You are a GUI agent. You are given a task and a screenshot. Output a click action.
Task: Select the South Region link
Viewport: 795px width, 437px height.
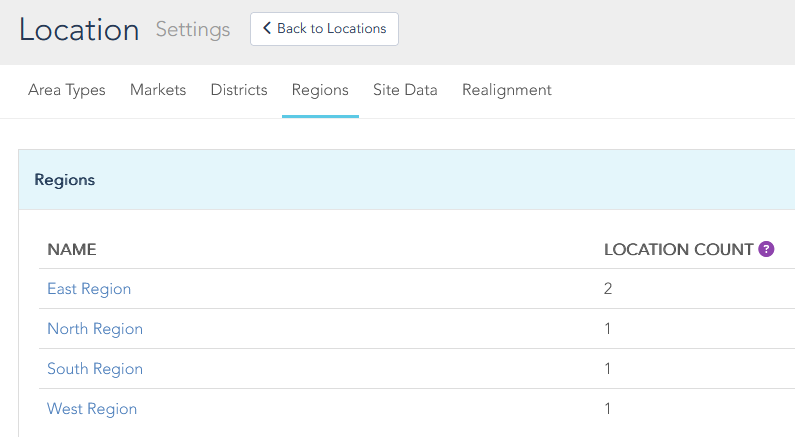pos(95,369)
